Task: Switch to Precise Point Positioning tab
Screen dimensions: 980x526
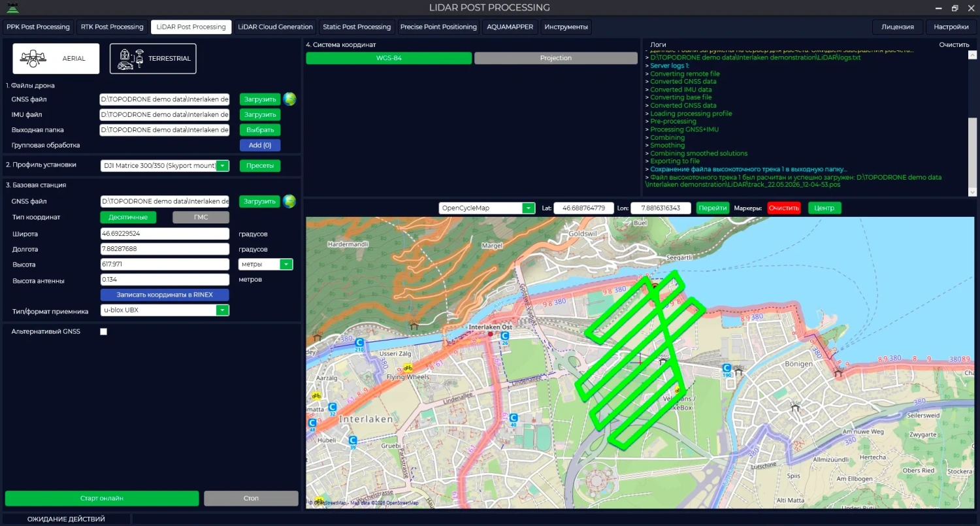Action: point(438,27)
